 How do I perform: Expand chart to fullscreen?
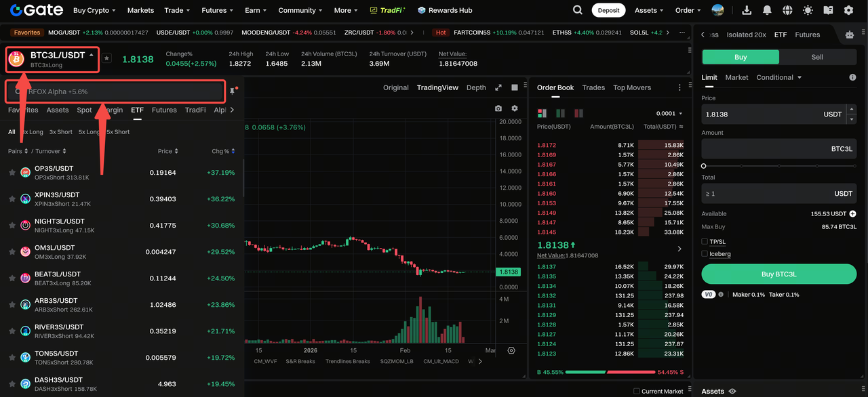(498, 87)
